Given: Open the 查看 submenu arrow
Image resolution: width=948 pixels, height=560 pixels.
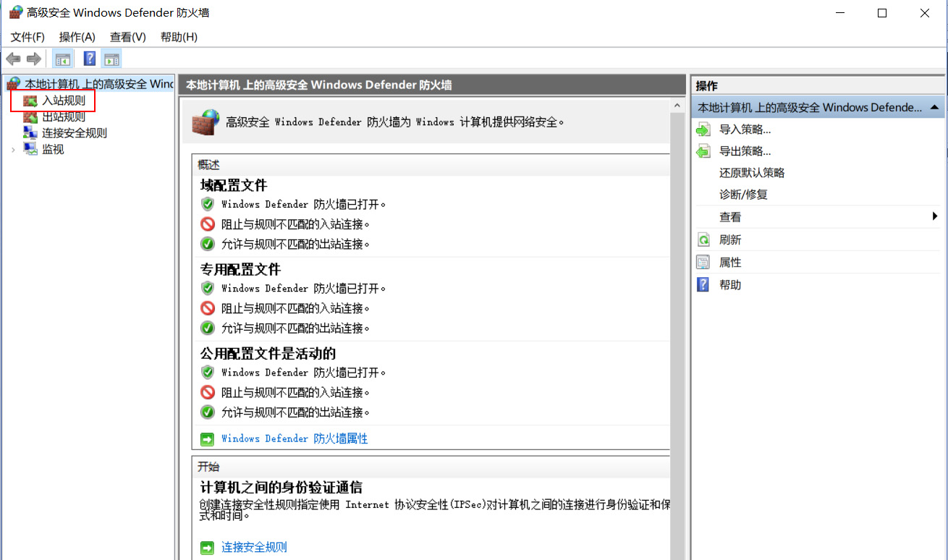Looking at the screenshot, I should pos(935,216).
